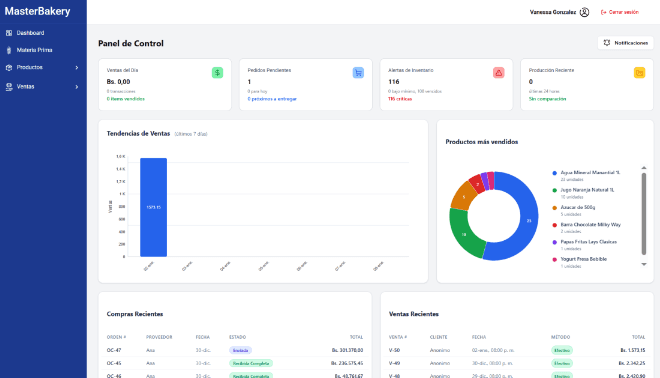Click order OC-45 in Compras Recientes

[x=114, y=363]
